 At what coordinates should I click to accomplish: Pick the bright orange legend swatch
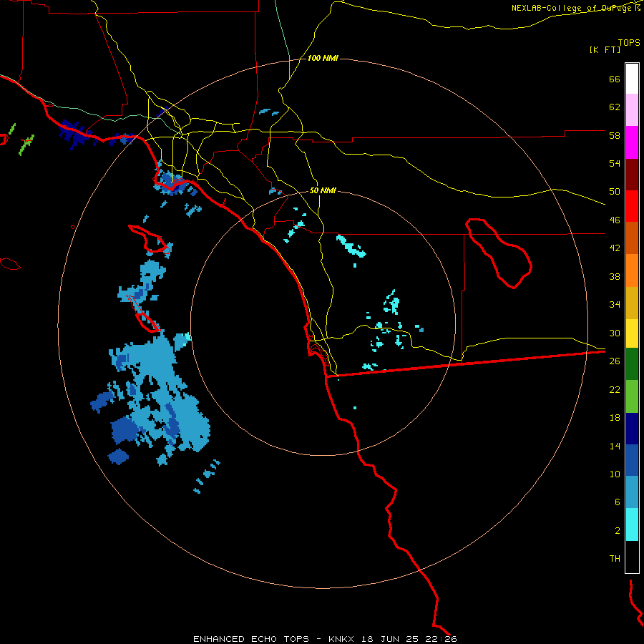click(632, 270)
